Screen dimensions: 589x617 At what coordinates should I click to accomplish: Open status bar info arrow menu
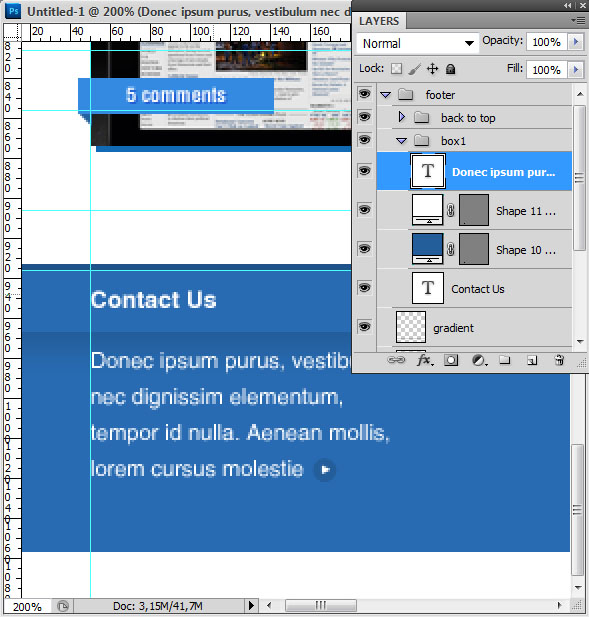[251, 606]
